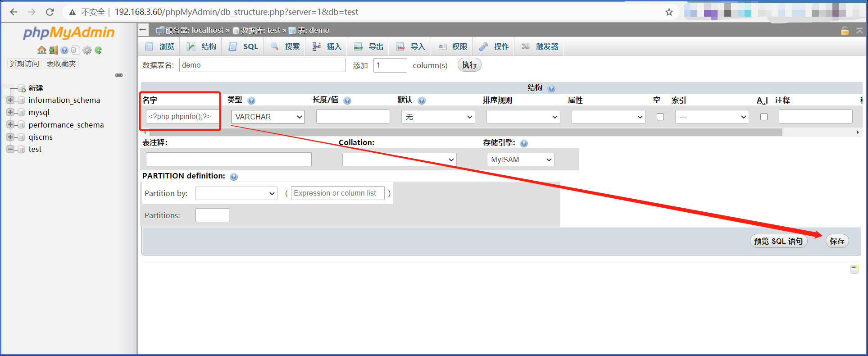Expand the information_schema database tree
This screenshot has height=356, width=868.
[x=10, y=100]
